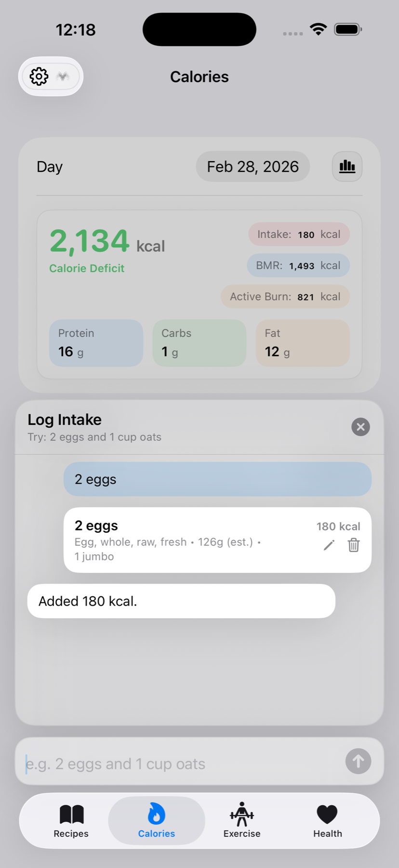Image resolution: width=399 pixels, height=868 pixels.
Task: Open Recipes using the book icon
Action: click(71, 815)
